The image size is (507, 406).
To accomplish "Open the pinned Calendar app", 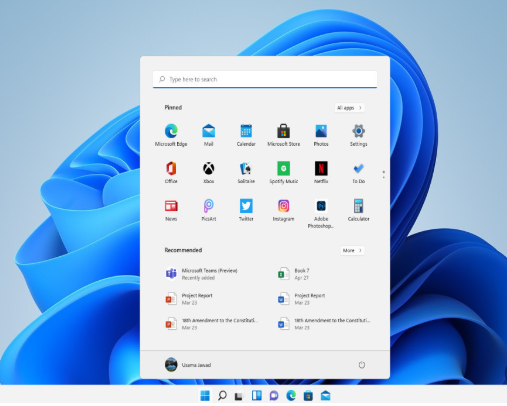I will 246,135.
